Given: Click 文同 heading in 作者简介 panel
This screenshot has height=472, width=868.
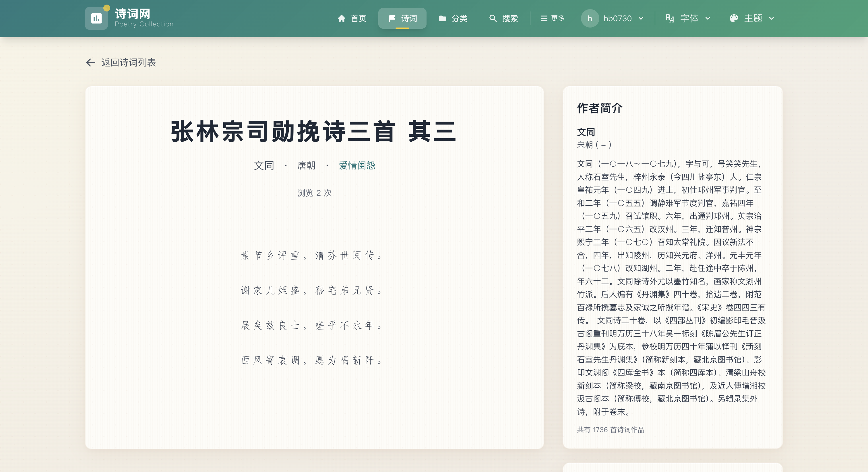Looking at the screenshot, I should [x=586, y=132].
